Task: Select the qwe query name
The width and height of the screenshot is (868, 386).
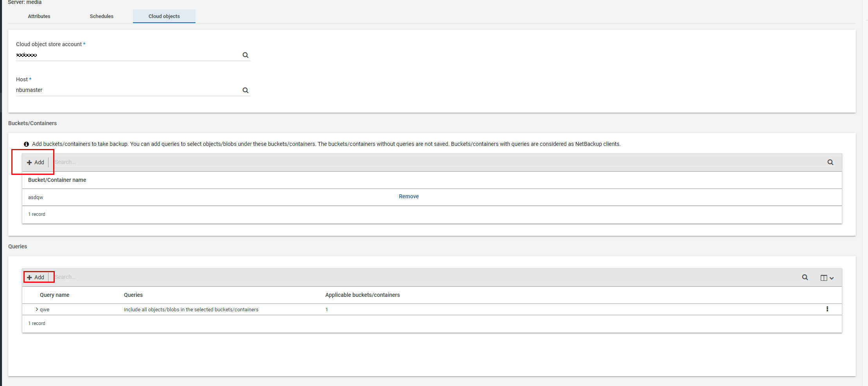Action: [45, 309]
